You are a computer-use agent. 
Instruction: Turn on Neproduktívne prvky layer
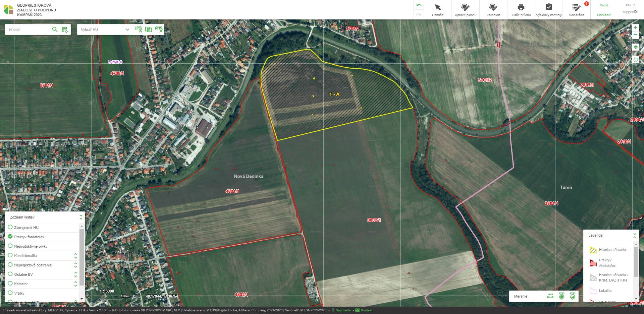click(x=10, y=246)
